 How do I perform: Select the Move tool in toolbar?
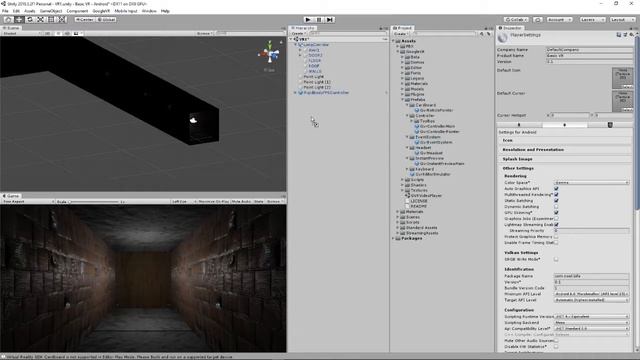coord(19,20)
